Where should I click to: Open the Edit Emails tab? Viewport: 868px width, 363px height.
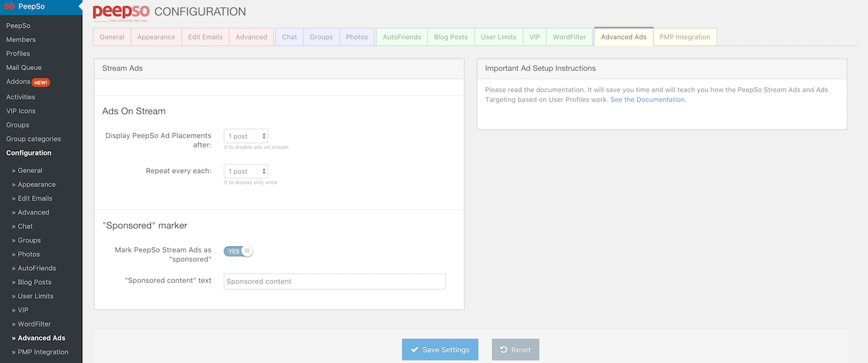[205, 37]
